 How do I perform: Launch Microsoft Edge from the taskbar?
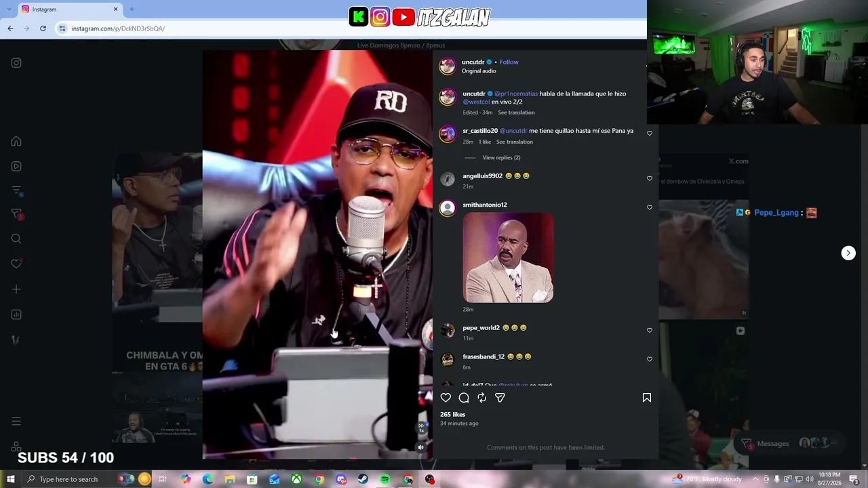point(208,479)
